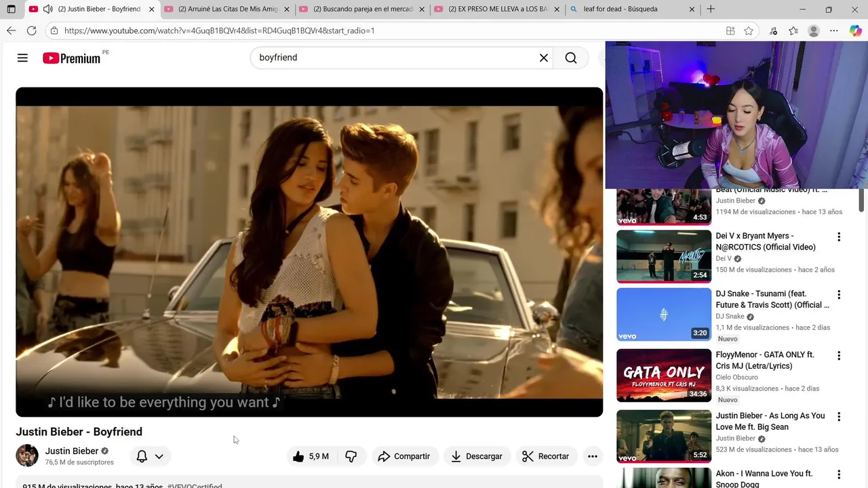Select the Justin Bieber Boyfriend tab
Viewport: 868px width, 488px height.
pos(92,9)
